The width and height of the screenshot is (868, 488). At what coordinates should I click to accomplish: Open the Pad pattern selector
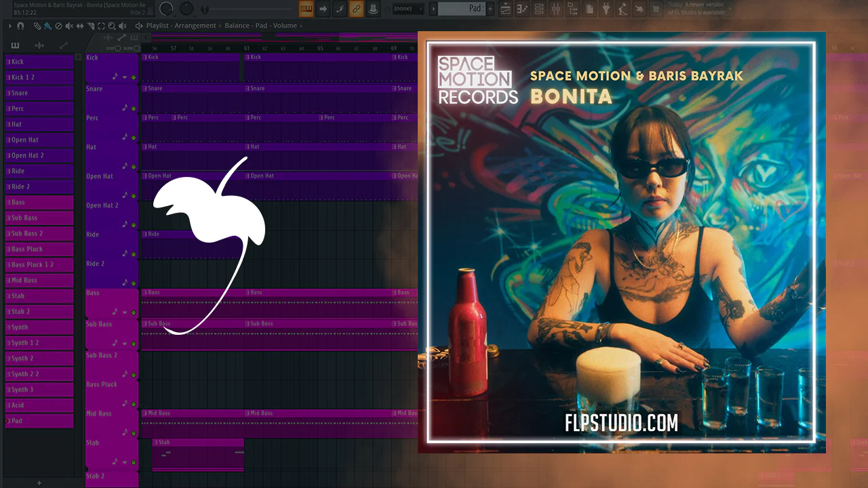(x=460, y=9)
